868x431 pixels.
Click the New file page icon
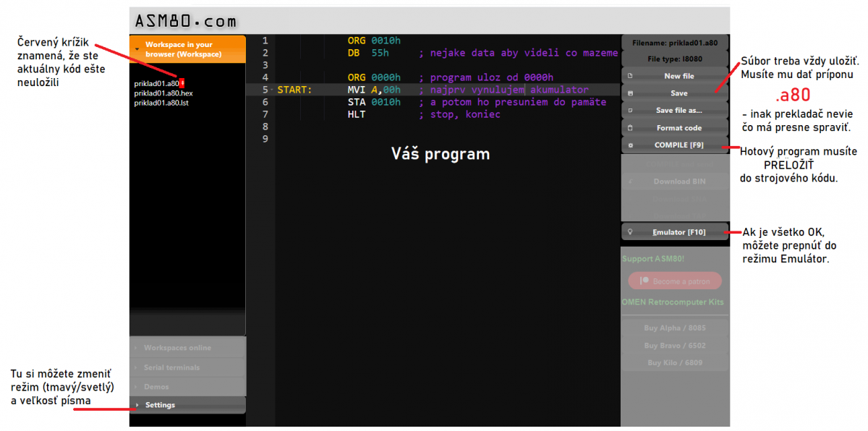(631, 76)
